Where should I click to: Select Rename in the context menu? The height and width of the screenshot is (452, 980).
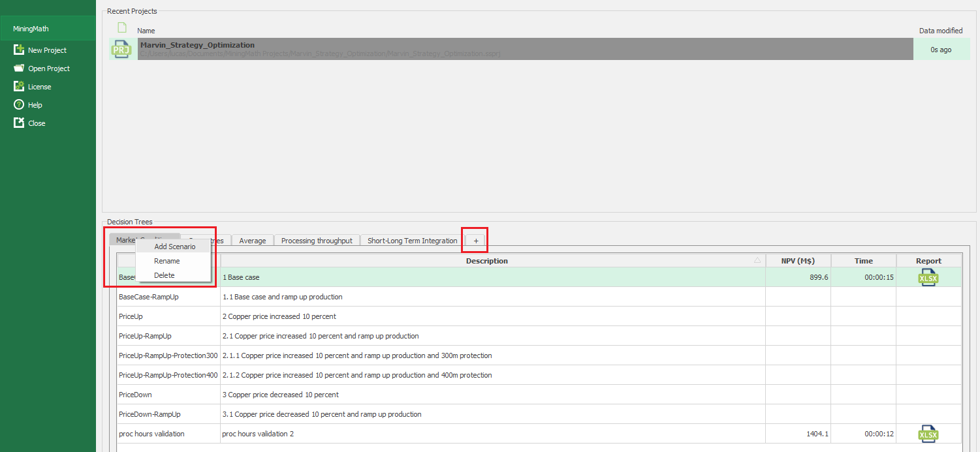[167, 261]
